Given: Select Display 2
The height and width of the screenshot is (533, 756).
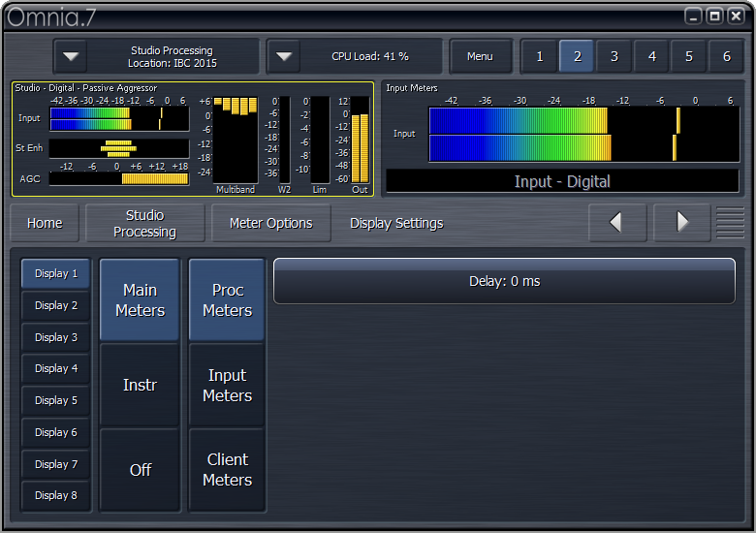Looking at the screenshot, I should coord(56,305).
